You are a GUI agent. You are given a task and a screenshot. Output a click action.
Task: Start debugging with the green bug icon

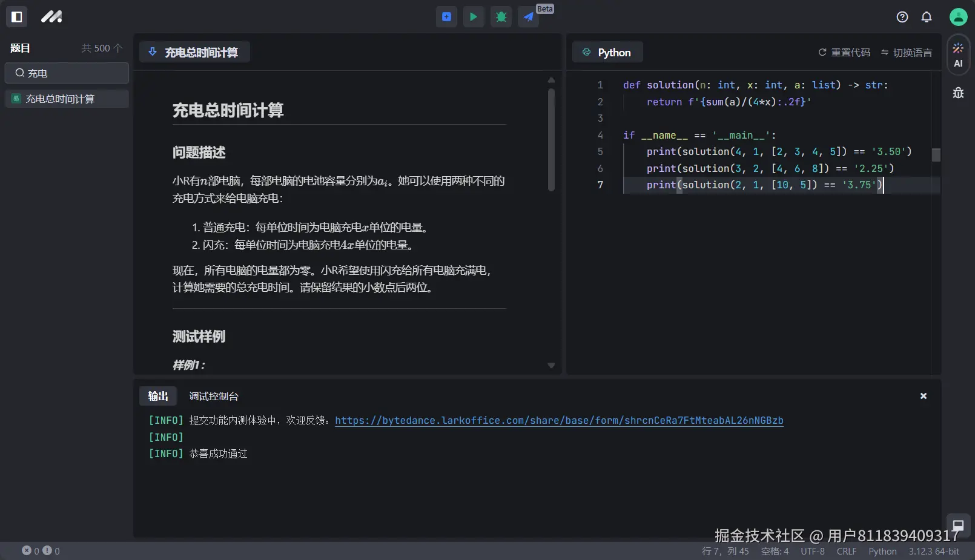(x=501, y=17)
